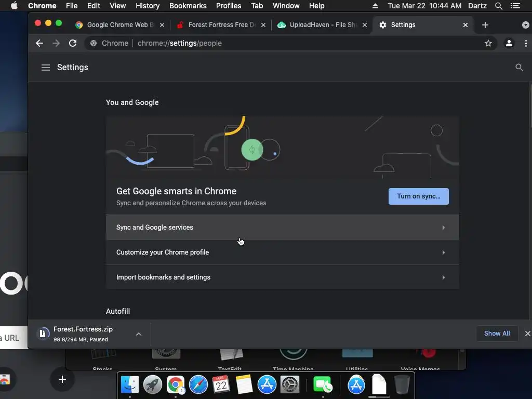Open Customize your Chrome profile
Image resolution: width=532 pixels, height=399 pixels.
(x=282, y=252)
